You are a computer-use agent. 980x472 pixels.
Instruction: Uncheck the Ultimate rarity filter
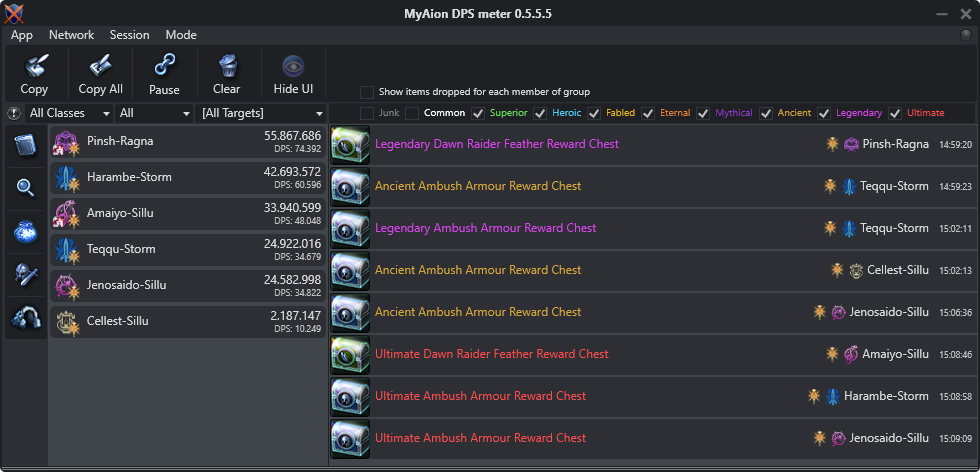895,113
